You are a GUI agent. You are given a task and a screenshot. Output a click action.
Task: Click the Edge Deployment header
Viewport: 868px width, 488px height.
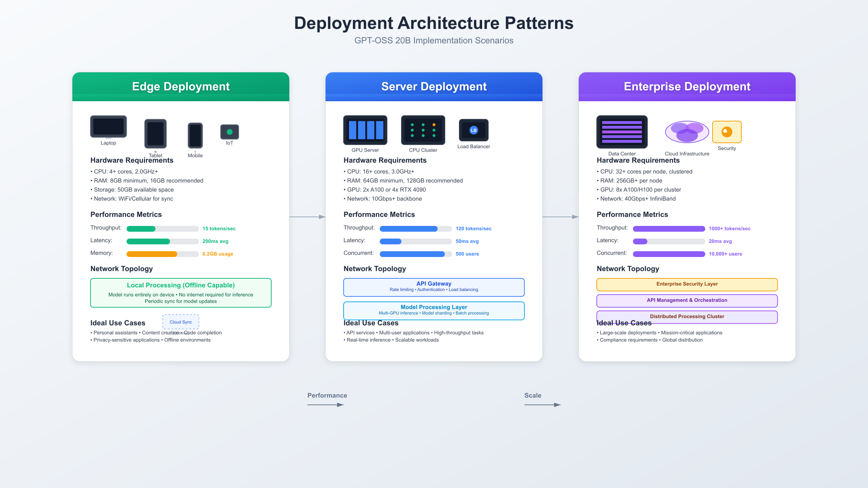(x=181, y=87)
